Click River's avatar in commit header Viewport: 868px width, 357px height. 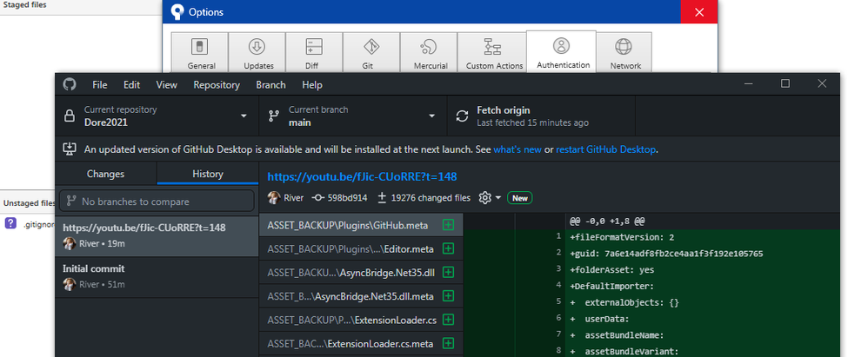tap(273, 197)
